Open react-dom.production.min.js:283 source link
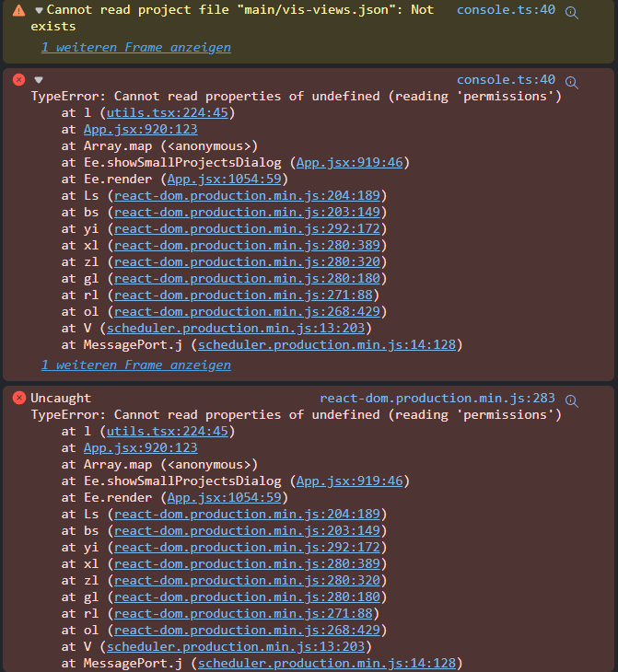 (x=437, y=399)
